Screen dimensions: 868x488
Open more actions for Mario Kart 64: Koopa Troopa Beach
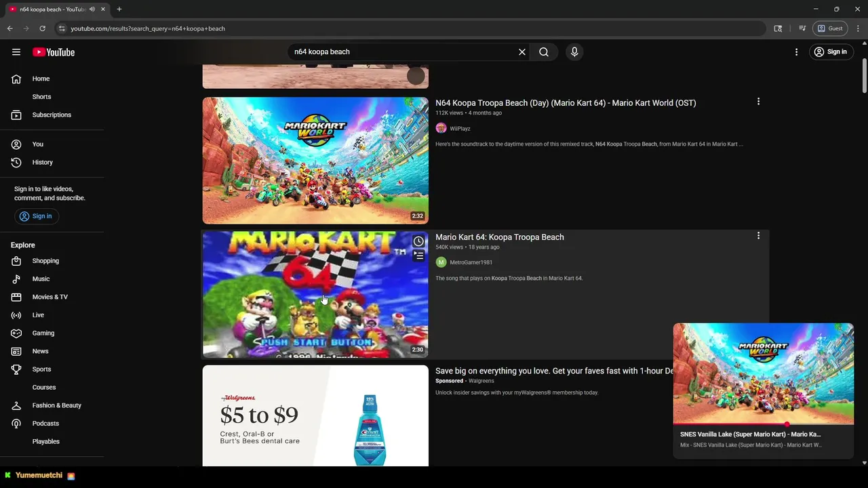click(x=758, y=236)
